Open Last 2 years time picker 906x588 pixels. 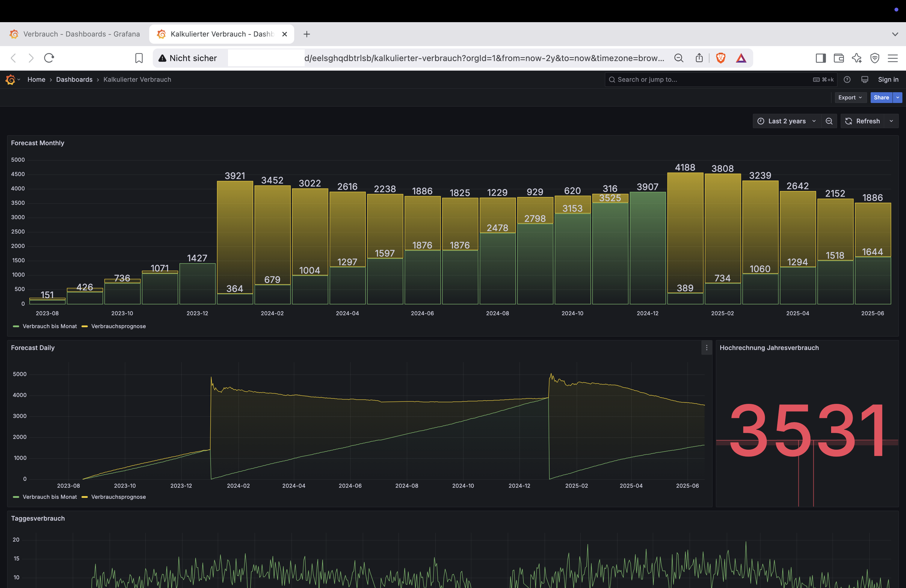[786, 121]
